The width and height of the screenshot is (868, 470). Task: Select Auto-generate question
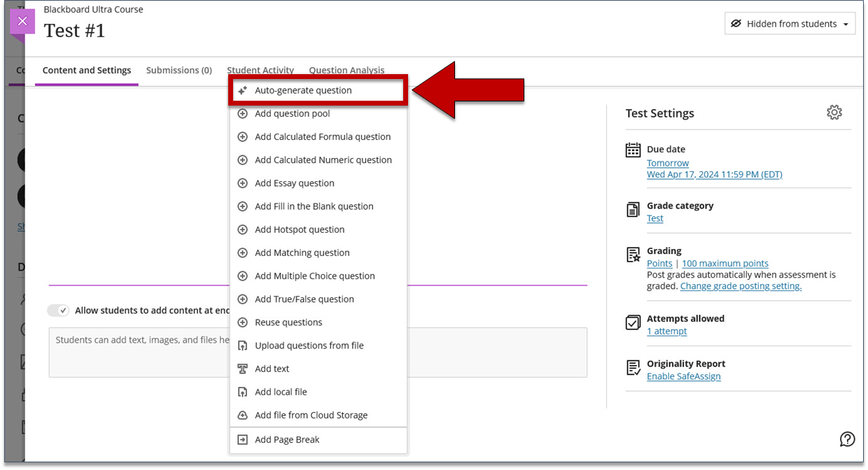[x=318, y=90]
